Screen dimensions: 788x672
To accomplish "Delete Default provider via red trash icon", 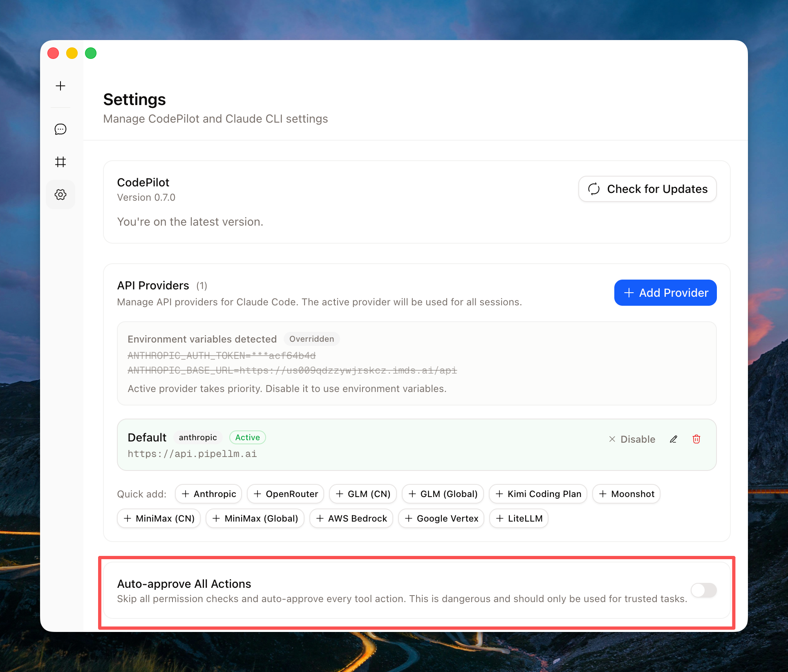I will [x=696, y=439].
